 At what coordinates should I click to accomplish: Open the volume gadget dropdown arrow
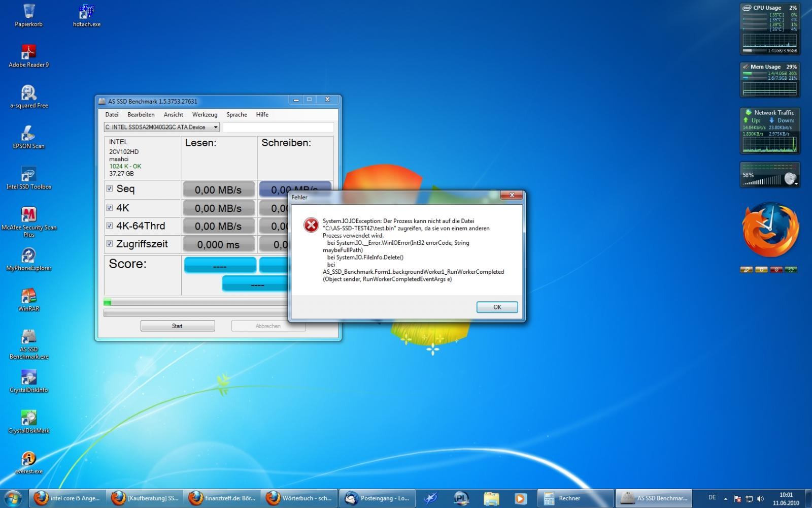coord(796,183)
